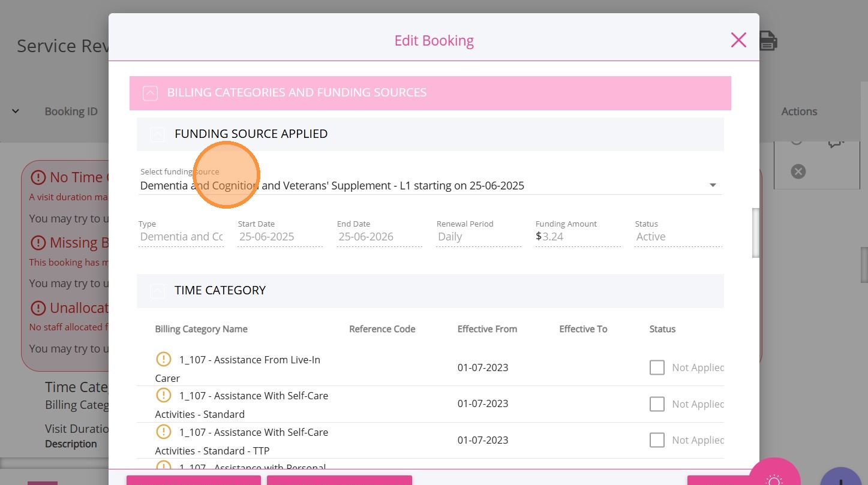This screenshot has width=868, height=485.
Task: Collapse the Funding Source Applied section
Action: 157,134
